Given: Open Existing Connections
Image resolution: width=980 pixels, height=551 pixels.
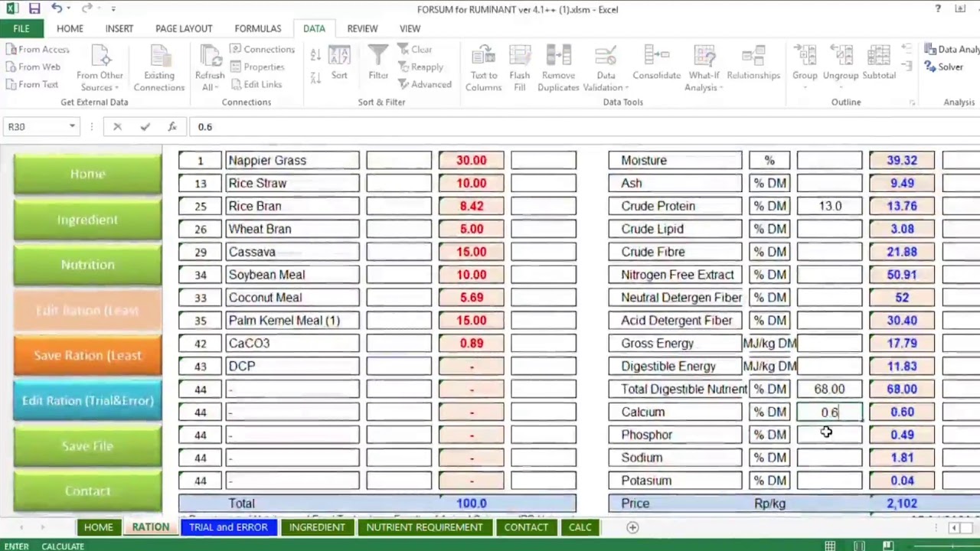Looking at the screenshot, I should coord(158,67).
